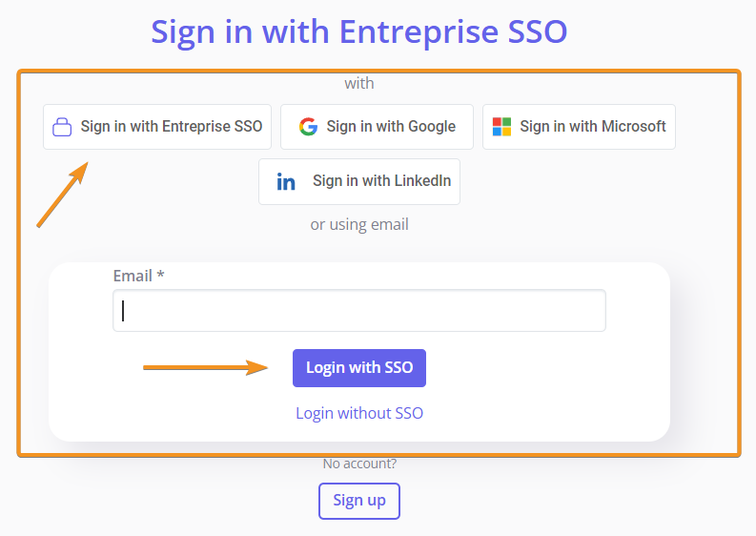Click the LinkedIn 'in' logo icon
756x536 pixels.
[x=286, y=182]
